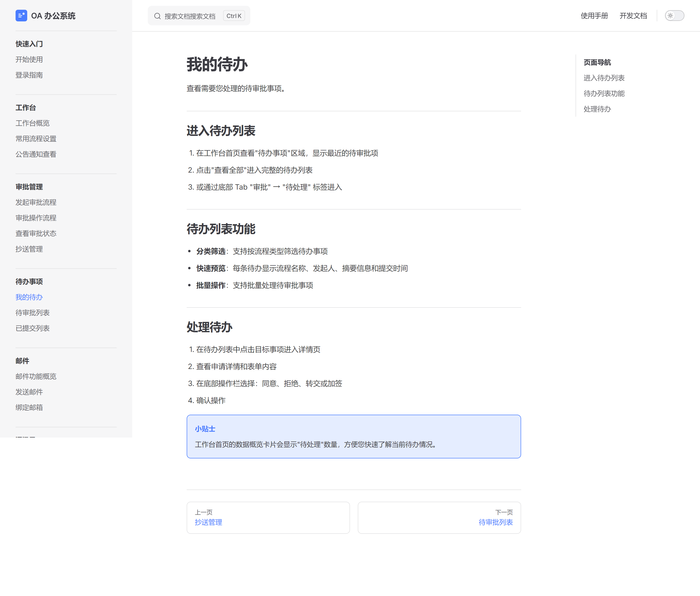Jump to 进入待办列表 in page navigation
700x596 pixels.
(x=604, y=78)
